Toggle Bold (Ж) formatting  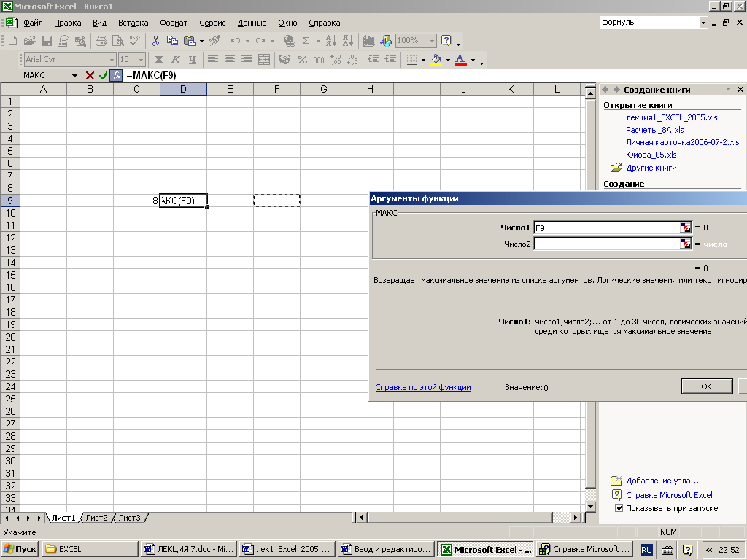tap(158, 60)
